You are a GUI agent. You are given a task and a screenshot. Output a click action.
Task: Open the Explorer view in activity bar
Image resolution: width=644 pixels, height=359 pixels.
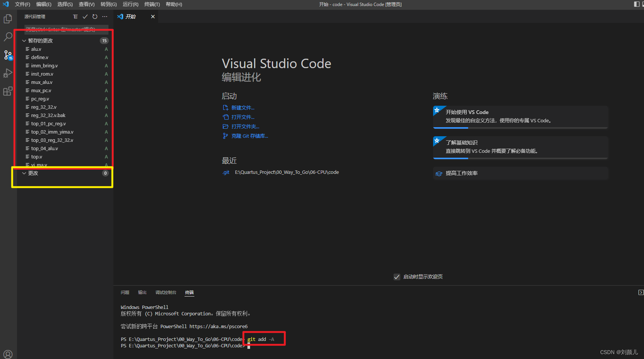click(8, 19)
